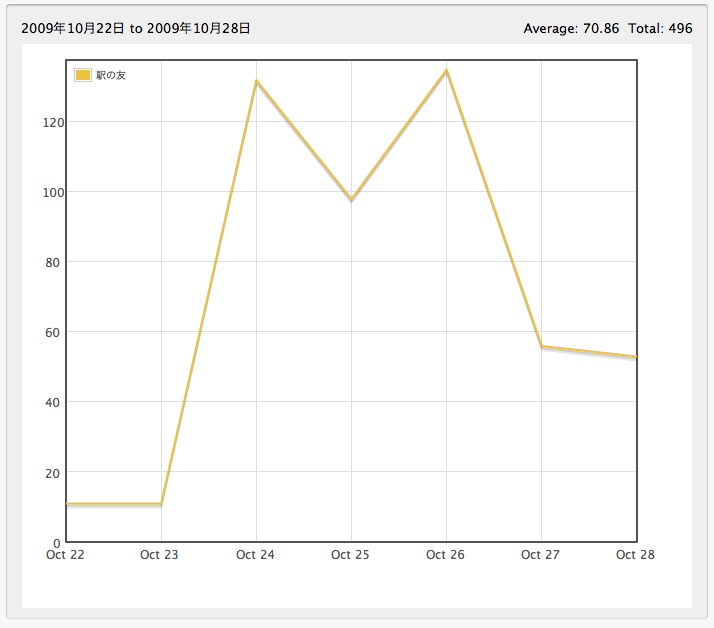Click the Oct 22 x-axis label

point(65,555)
